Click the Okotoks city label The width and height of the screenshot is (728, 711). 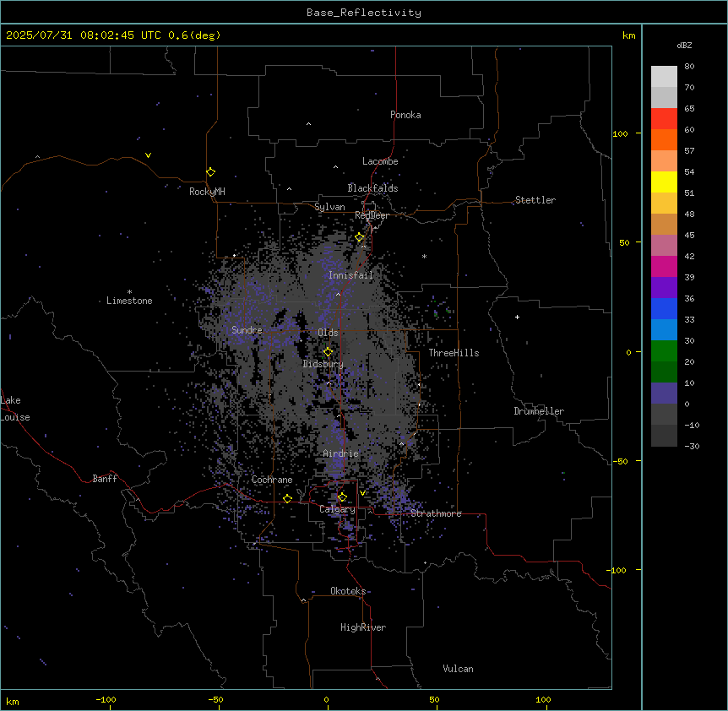click(348, 591)
